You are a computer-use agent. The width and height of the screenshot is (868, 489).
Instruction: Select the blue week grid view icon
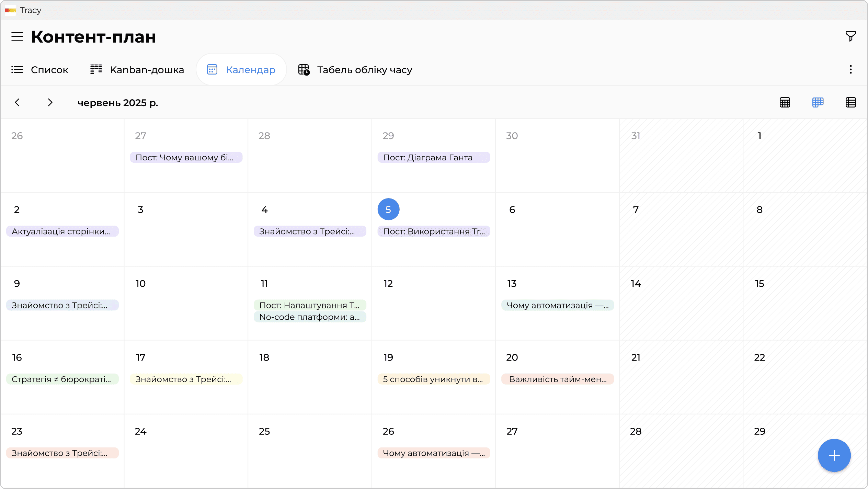[x=818, y=102]
